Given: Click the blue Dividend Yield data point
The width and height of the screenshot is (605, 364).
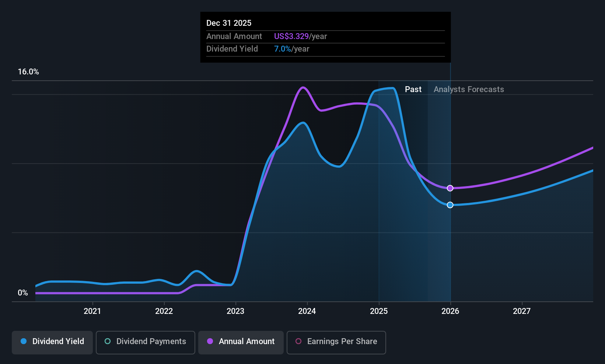Looking at the screenshot, I should (x=450, y=205).
